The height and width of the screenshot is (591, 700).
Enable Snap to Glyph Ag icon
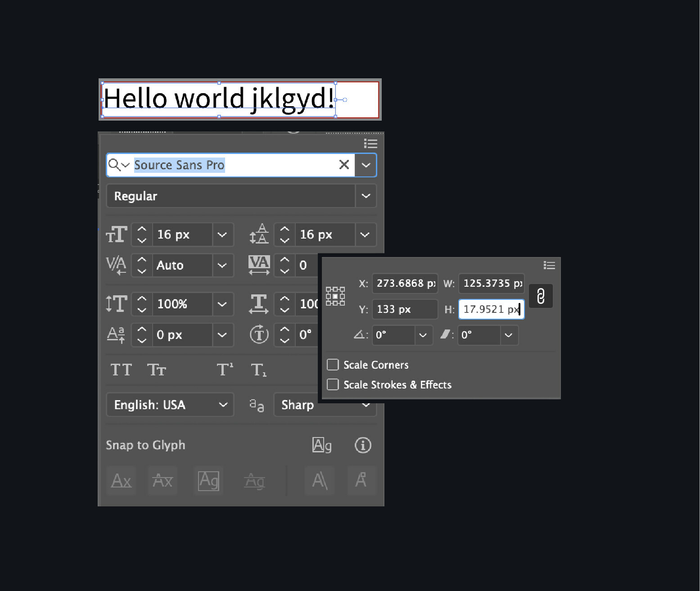pos(322,445)
